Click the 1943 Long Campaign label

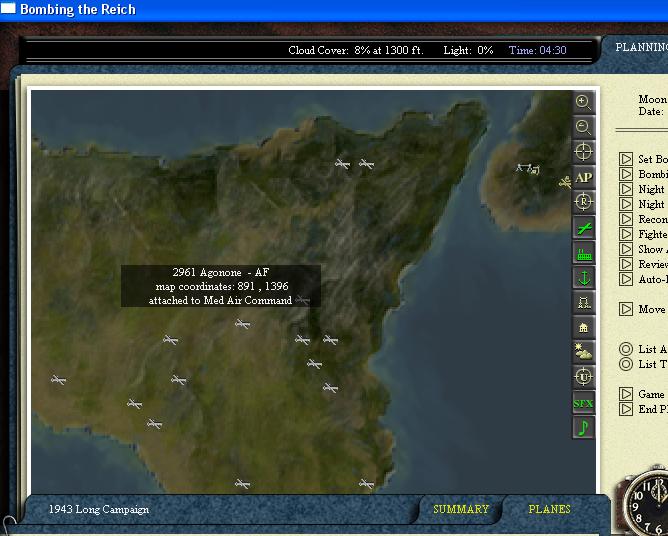(99, 509)
